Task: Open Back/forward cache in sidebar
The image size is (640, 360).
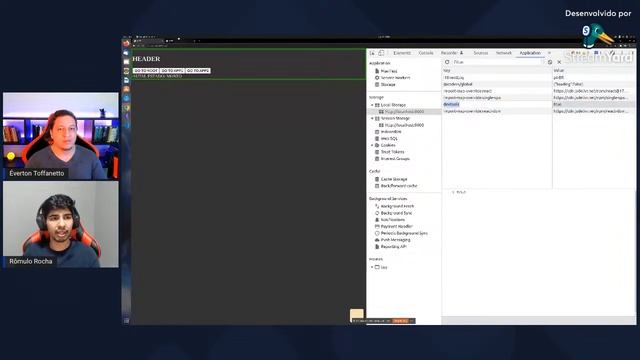Action: pos(399,186)
